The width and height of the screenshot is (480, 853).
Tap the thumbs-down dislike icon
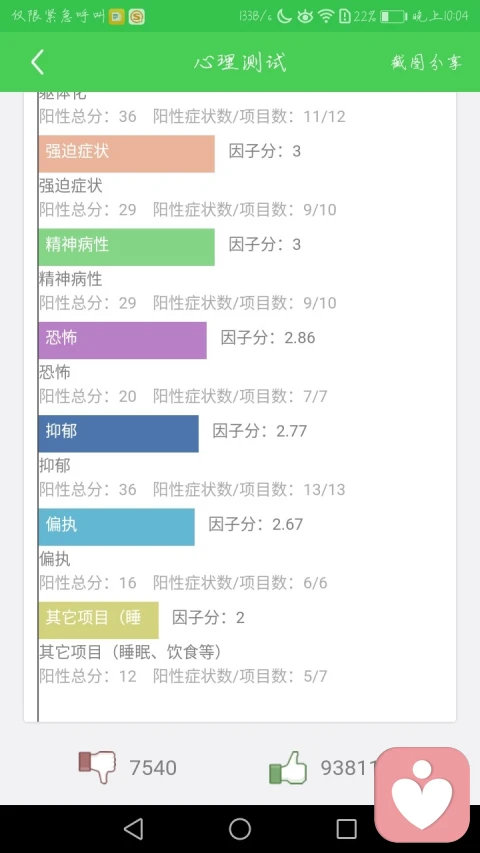(x=97, y=767)
